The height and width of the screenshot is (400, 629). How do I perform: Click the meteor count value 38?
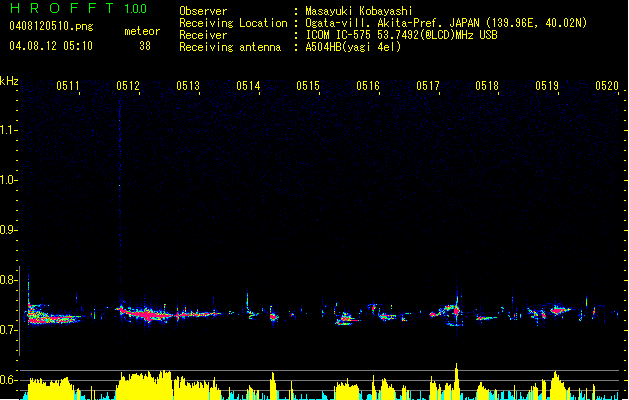point(145,46)
